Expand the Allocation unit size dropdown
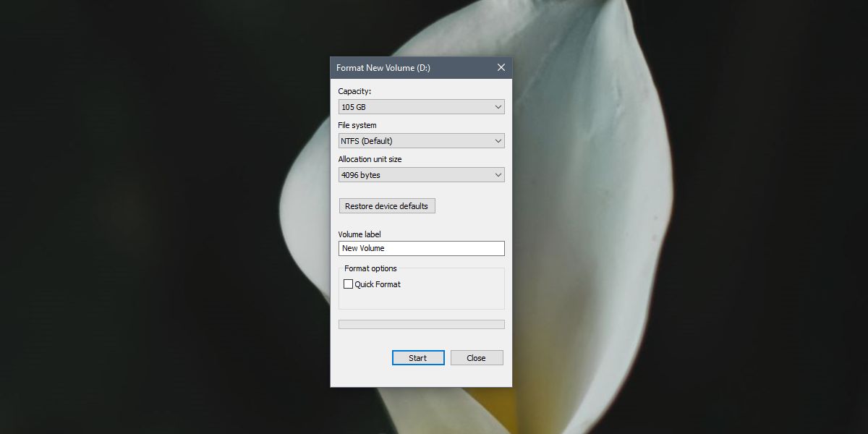The image size is (868, 434). [x=421, y=175]
